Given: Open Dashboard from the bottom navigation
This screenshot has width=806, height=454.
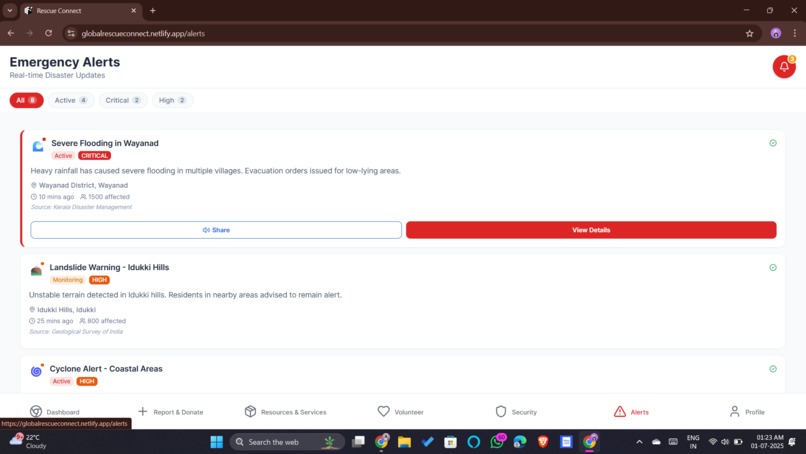Looking at the screenshot, I should click(x=54, y=412).
